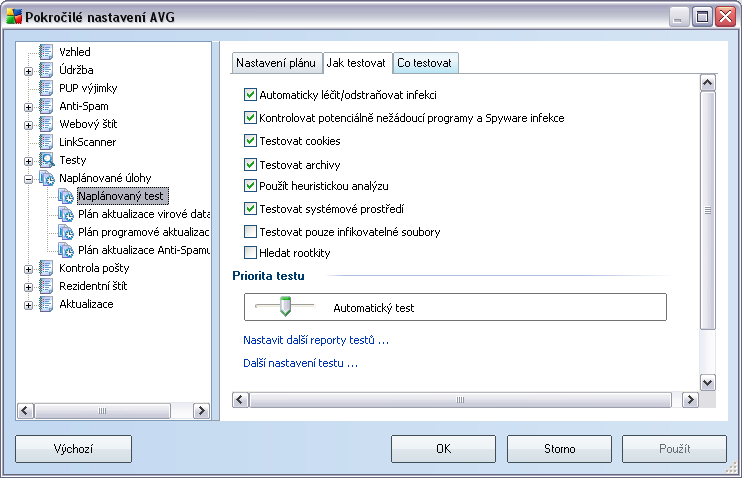Click the Webový štít tree item icon
Image resolution: width=742 pixels, height=478 pixels.
(x=46, y=124)
